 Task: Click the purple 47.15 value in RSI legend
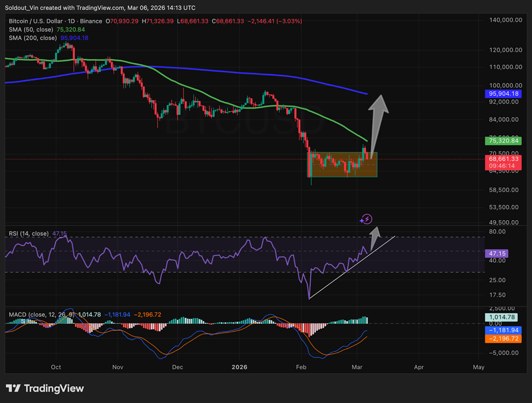pyautogui.click(x=59, y=234)
